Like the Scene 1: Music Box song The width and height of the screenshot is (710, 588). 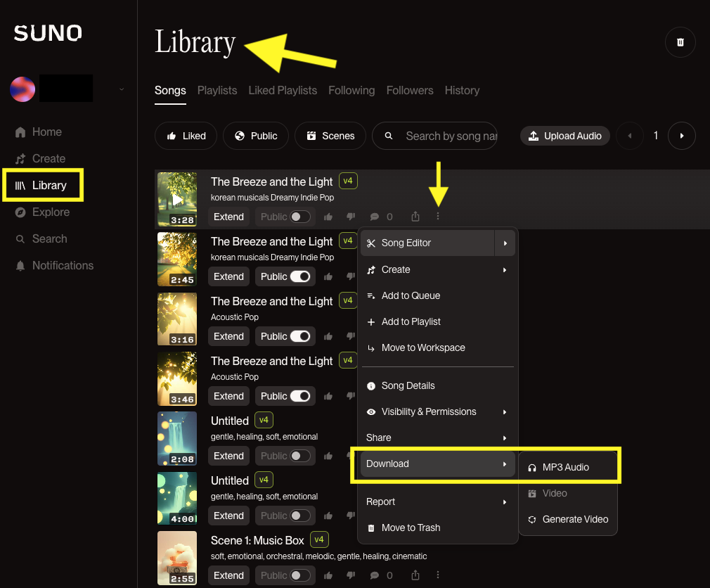(x=328, y=575)
